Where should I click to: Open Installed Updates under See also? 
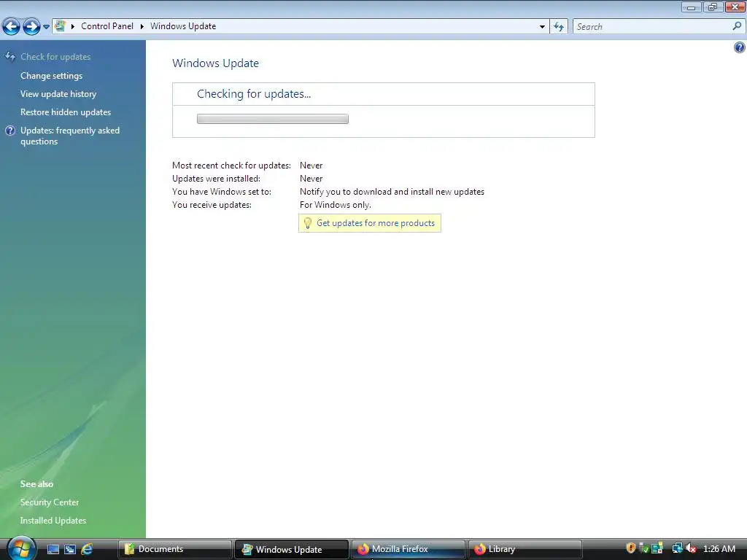(x=53, y=521)
